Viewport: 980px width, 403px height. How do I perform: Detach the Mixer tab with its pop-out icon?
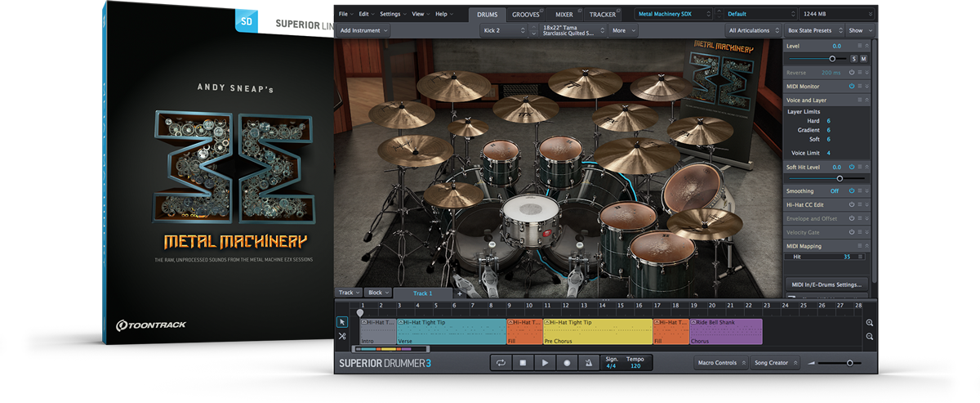tap(578, 11)
